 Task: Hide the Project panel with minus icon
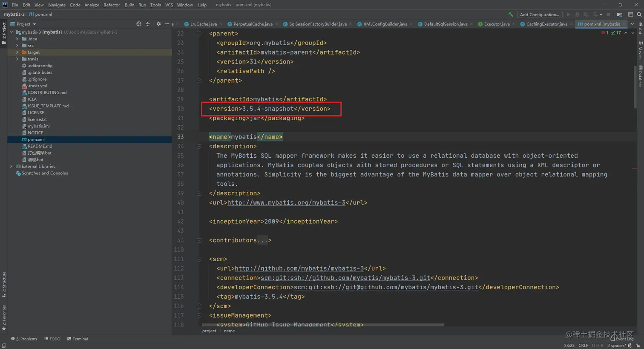(167, 24)
